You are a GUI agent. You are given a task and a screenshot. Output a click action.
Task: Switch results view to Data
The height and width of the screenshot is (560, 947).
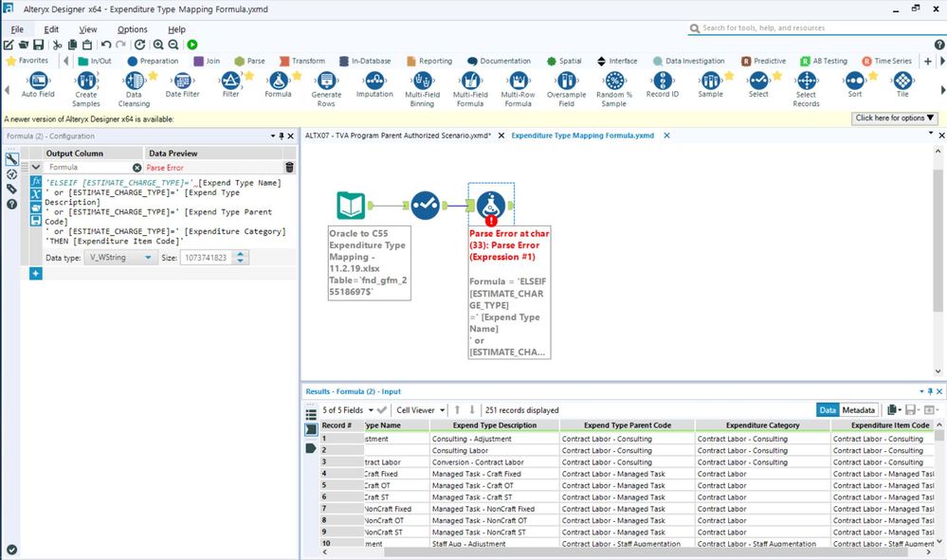(x=828, y=410)
